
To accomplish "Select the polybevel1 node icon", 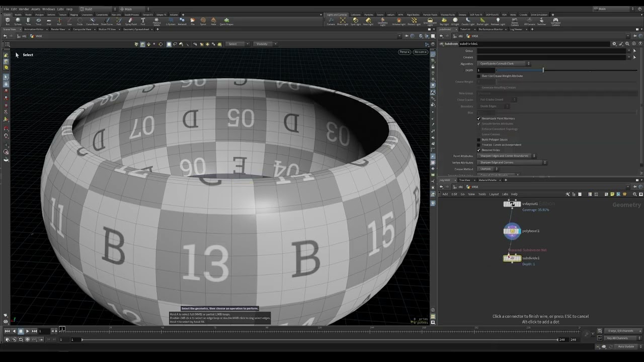I will coord(512,231).
